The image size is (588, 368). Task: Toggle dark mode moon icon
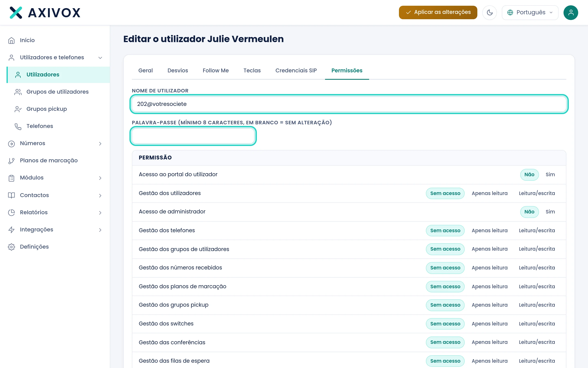[x=490, y=12]
